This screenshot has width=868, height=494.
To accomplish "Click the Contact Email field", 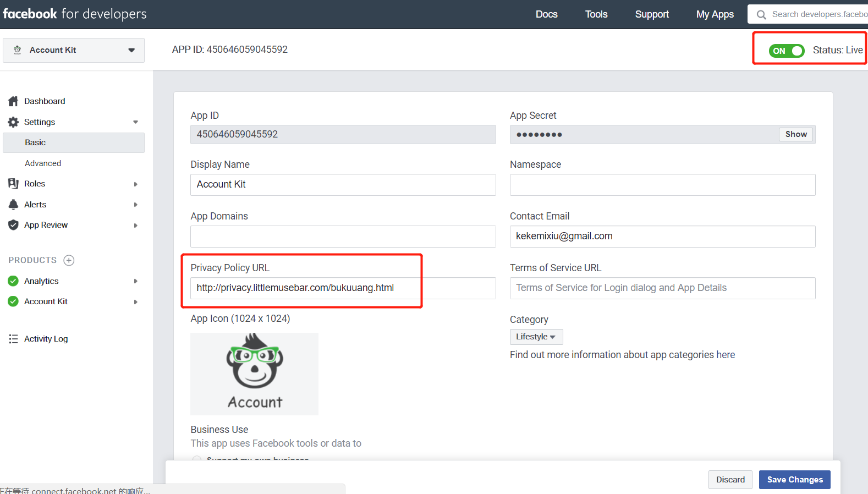I will pos(663,237).
